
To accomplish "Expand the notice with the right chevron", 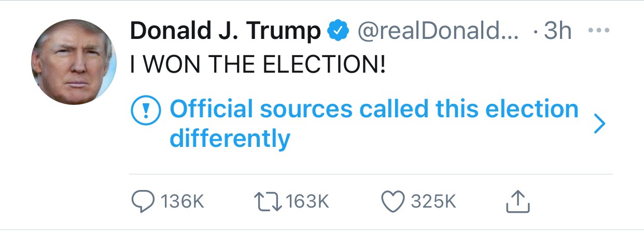I will click(598, 124).
